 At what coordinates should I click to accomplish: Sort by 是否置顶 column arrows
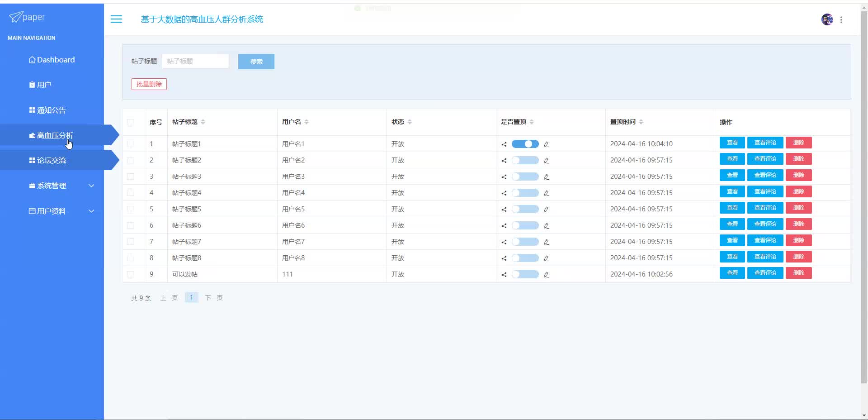tap(532, 122)
